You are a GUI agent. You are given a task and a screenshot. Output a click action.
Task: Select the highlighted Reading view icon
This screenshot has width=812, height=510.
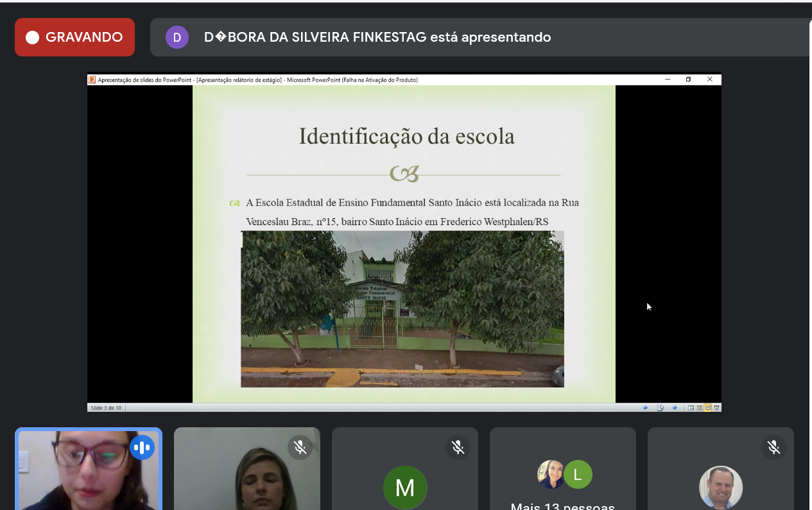(x=707, y=407)
